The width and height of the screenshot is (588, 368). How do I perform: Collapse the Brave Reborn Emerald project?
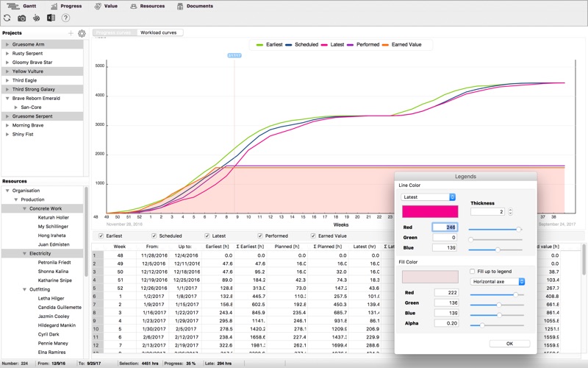point(7,99)
